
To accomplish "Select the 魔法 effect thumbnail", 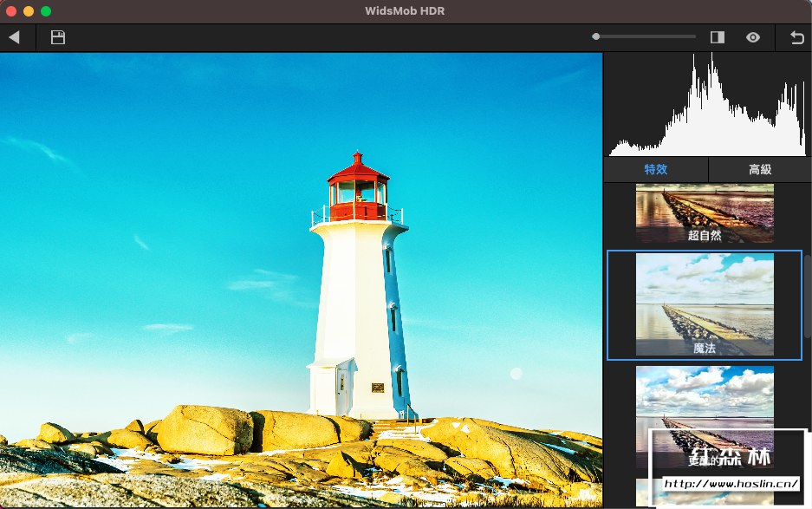I will coord(705,304).
